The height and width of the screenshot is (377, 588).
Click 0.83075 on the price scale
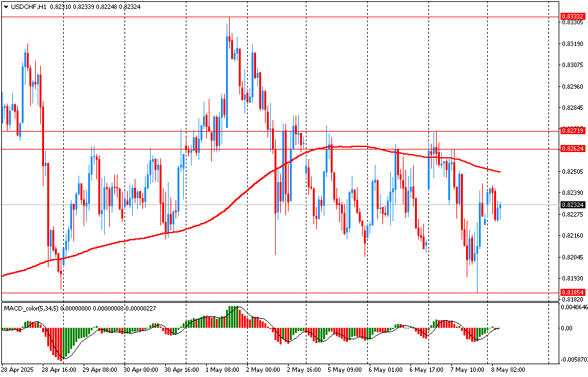click(x=572, y=65)
